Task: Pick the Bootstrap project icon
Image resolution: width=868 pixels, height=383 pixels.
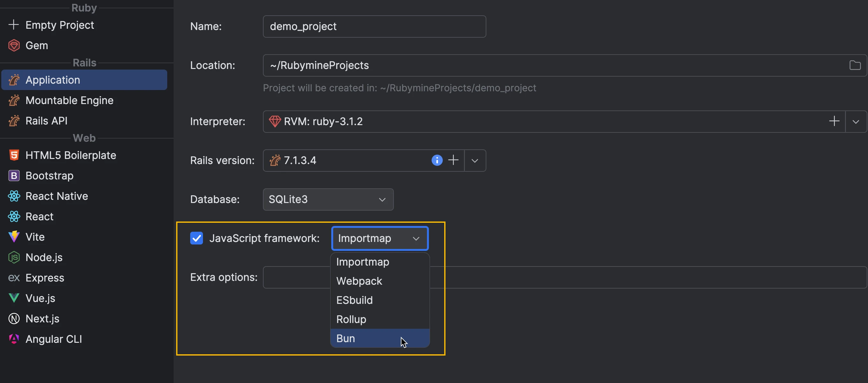Action: click(14, 176)
